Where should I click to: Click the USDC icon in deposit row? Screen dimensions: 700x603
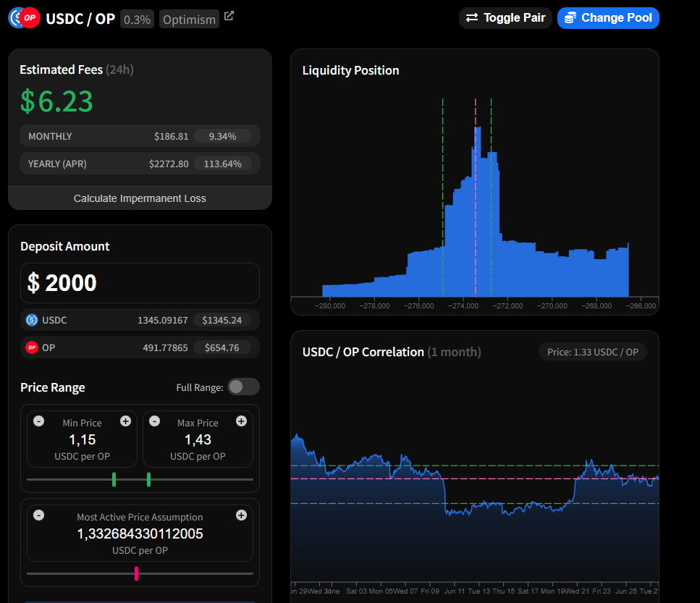[x=32, y=320]
